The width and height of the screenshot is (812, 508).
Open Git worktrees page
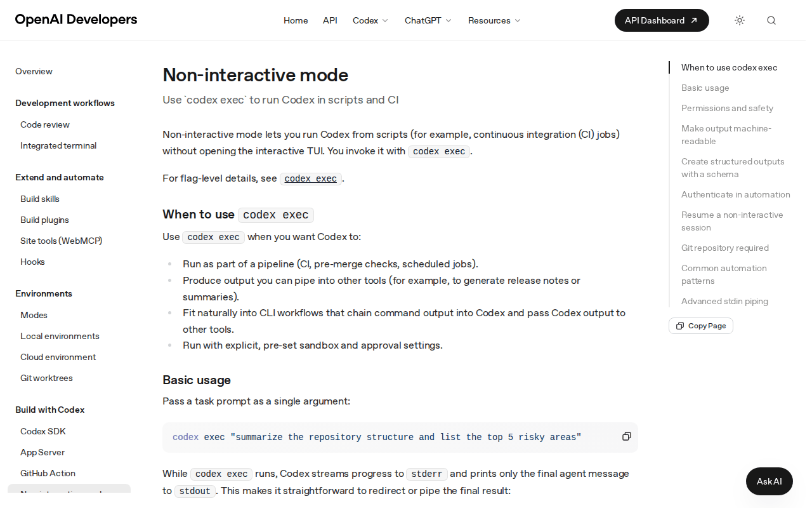coord(46,378)
